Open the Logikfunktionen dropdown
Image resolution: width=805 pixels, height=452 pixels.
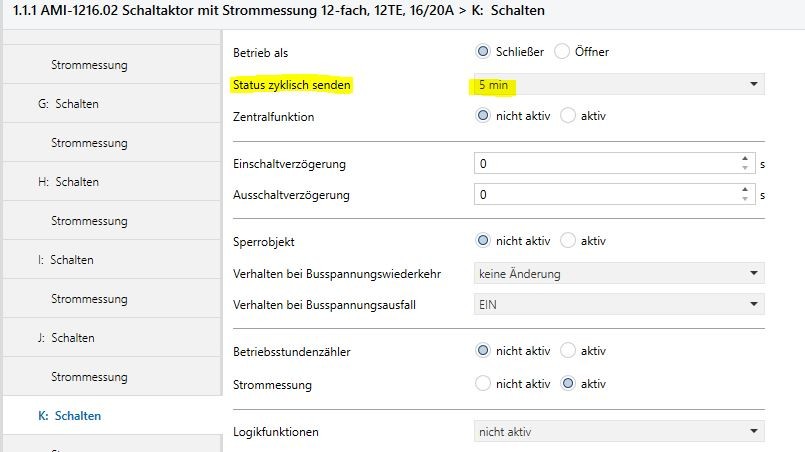click(619, 431)
